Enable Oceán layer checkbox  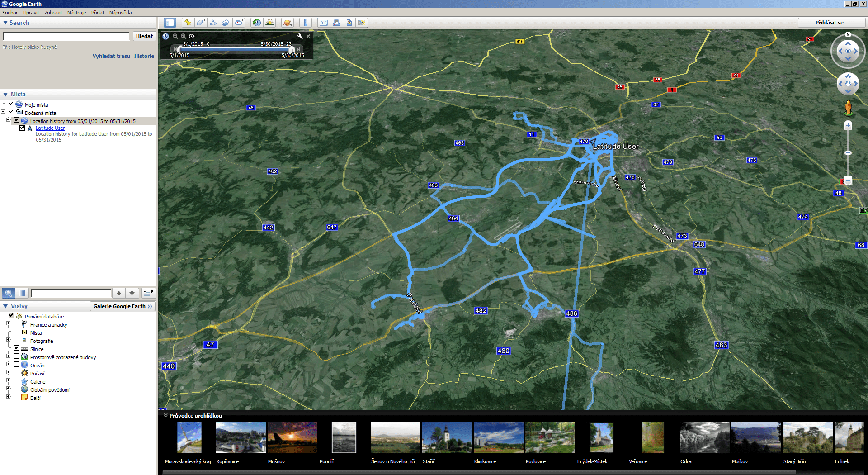(17, 365)
